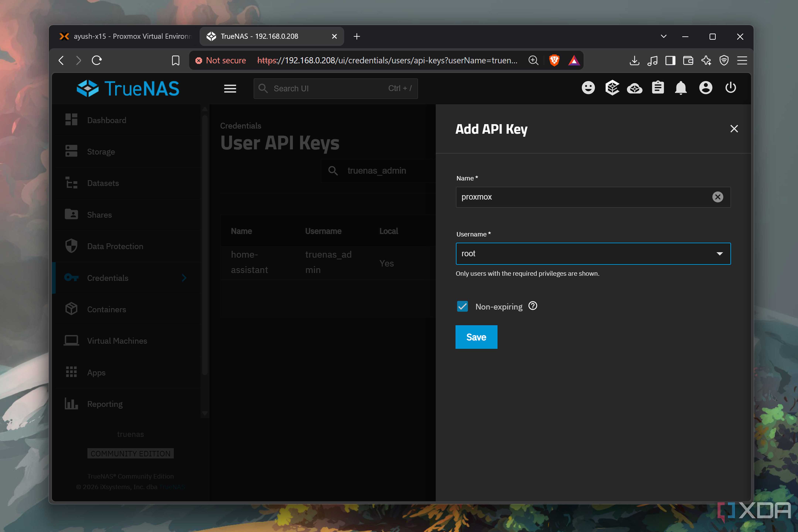
Task: Open the user account icon
Action: pyautogui.click(x=705, y=88)
